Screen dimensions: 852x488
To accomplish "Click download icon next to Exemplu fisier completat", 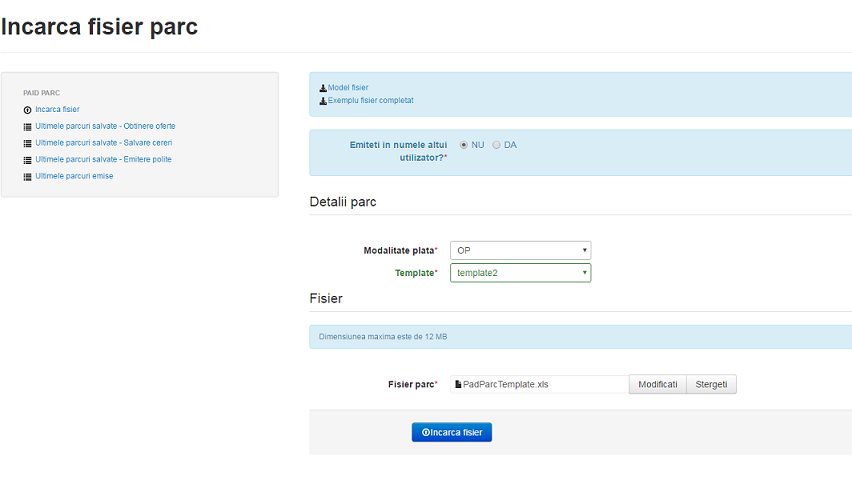I will tap(323, 101).
